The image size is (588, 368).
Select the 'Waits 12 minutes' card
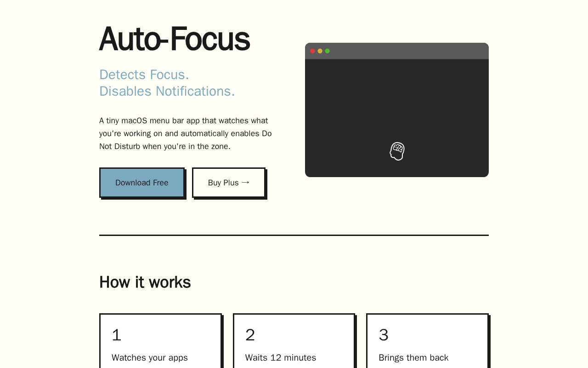[x=294, y=341]
